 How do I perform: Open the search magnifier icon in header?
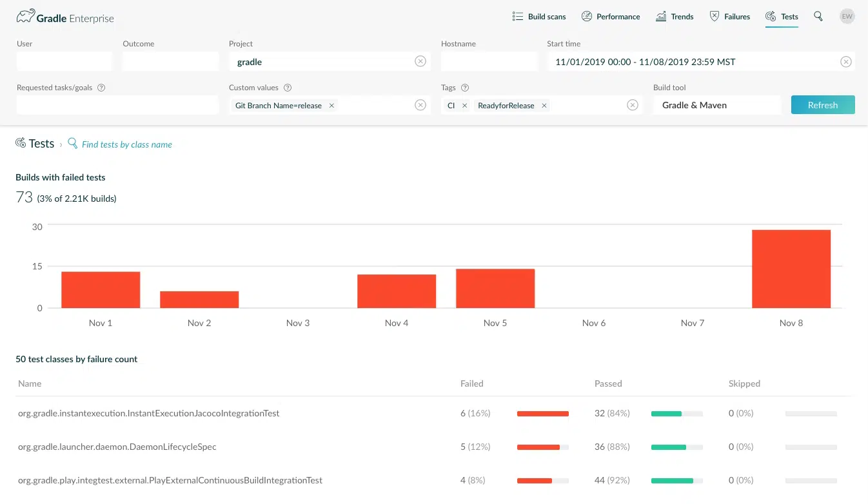click(818, 17)
